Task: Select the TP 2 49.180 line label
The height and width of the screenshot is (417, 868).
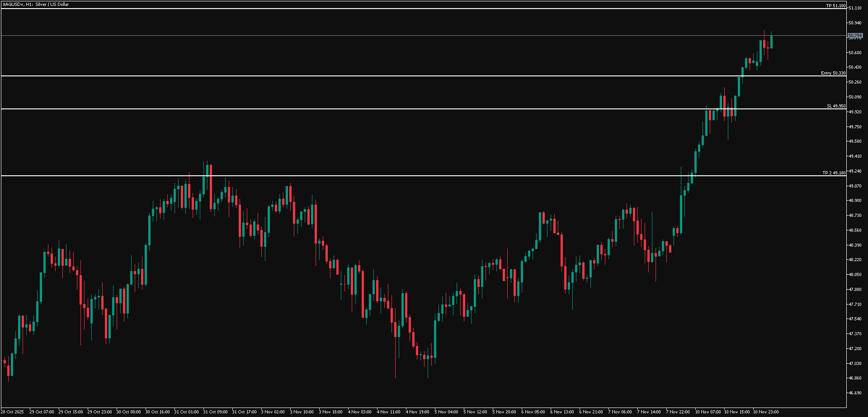Action: 834,173
